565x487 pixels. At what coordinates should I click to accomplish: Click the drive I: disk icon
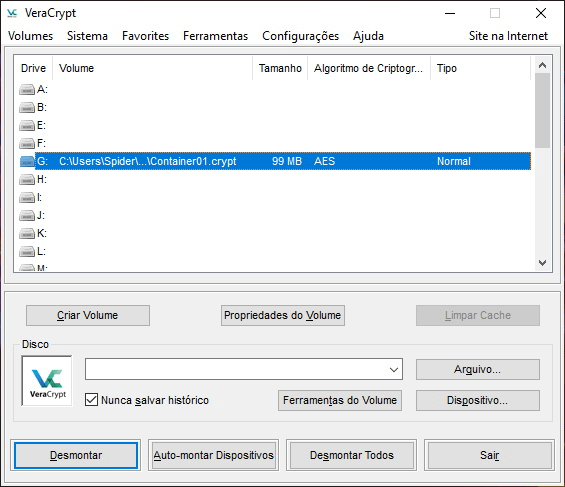(x=27, y=197)
